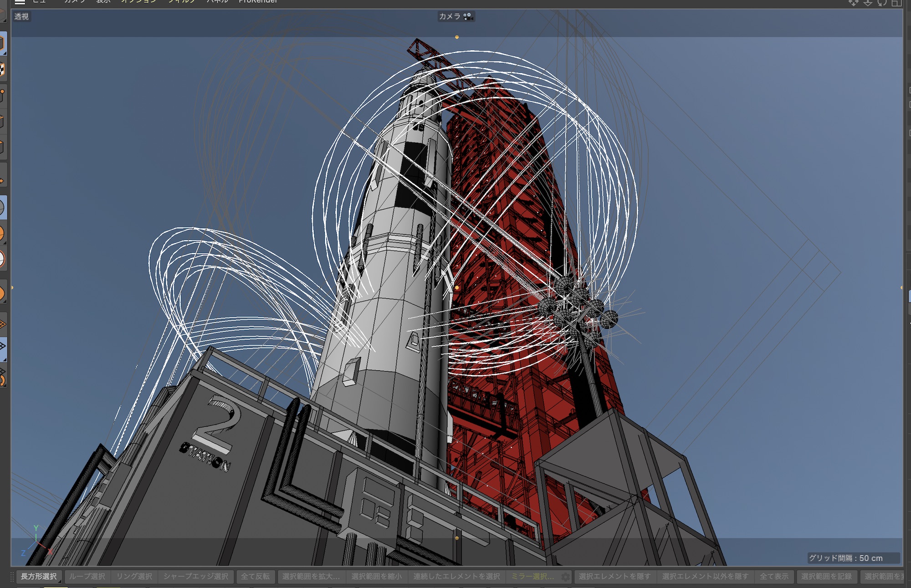
Task: Click the 透視 perspective view label
Action: coord(21,17)
